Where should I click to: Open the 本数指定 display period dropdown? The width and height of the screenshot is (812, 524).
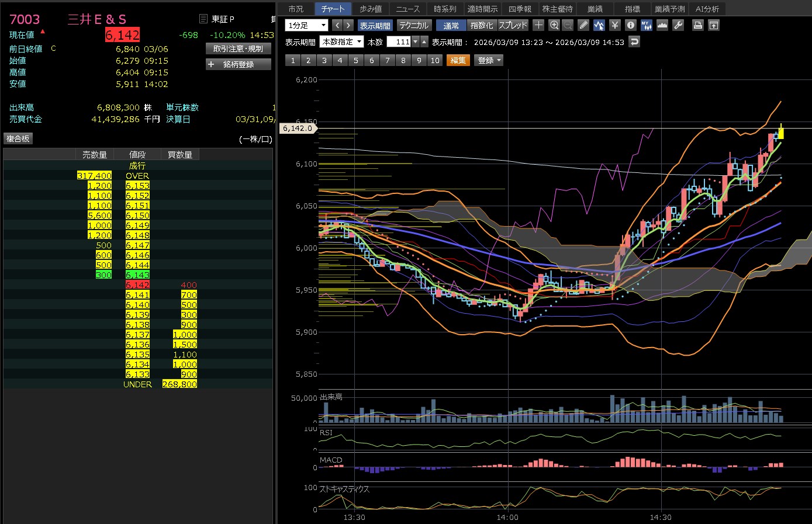[341, 41]
